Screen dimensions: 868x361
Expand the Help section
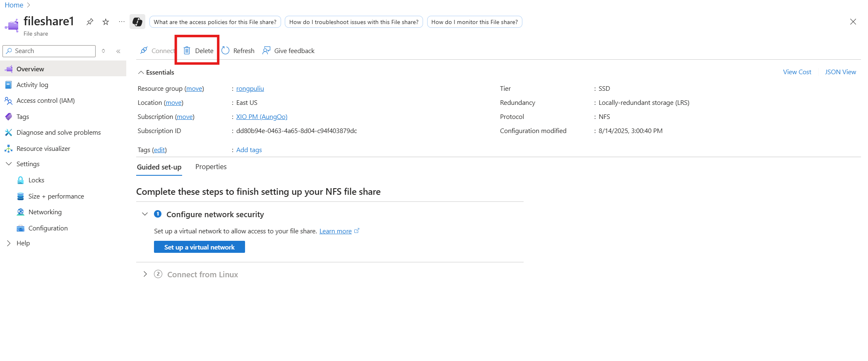click(x=8, y=243)
